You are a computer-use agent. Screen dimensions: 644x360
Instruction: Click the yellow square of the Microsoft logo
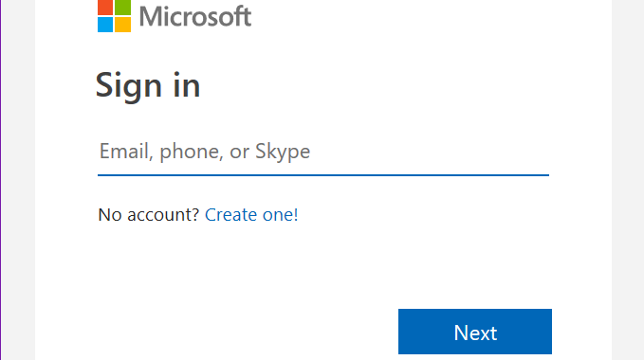point(122,25)
